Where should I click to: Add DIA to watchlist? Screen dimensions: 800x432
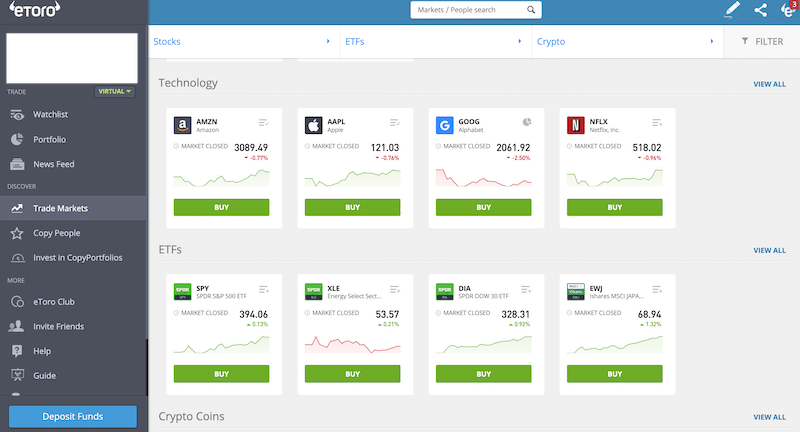pyautogui.click(x=526, y=289)
